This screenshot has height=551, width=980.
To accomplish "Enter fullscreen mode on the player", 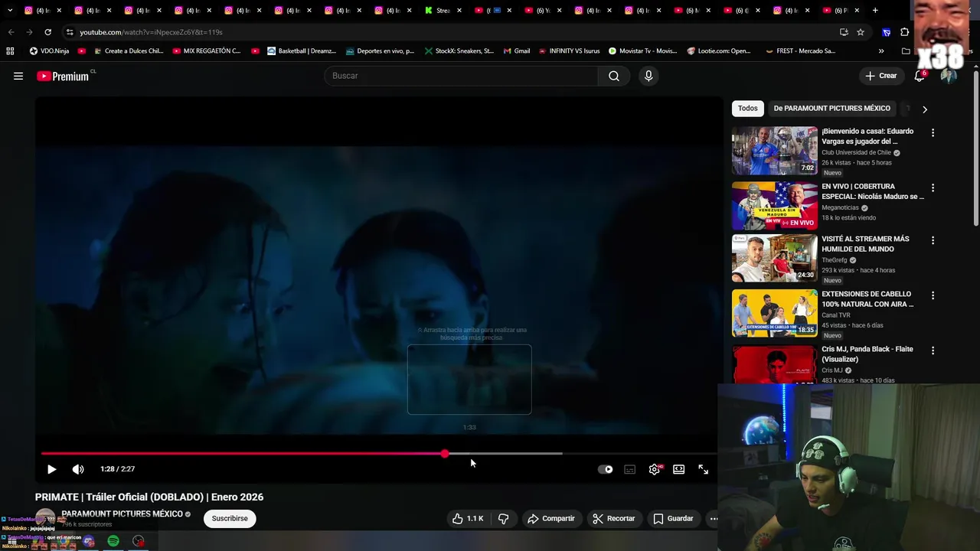I will pos(704,469).
